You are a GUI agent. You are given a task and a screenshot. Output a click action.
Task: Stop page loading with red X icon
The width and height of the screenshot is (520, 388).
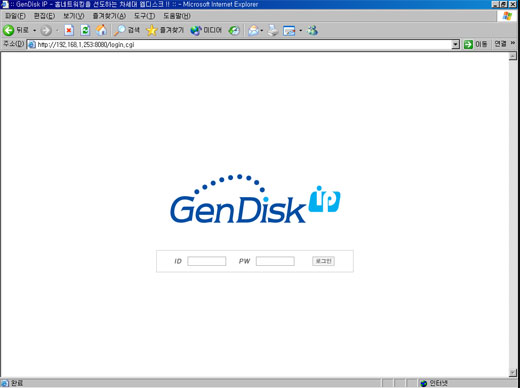click(69, 30)
